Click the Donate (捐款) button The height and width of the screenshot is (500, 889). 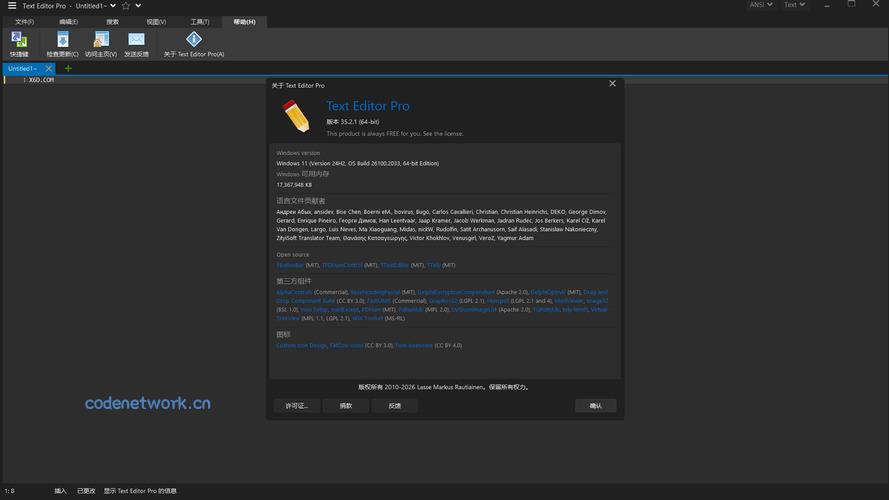click(x=346, y=406)
